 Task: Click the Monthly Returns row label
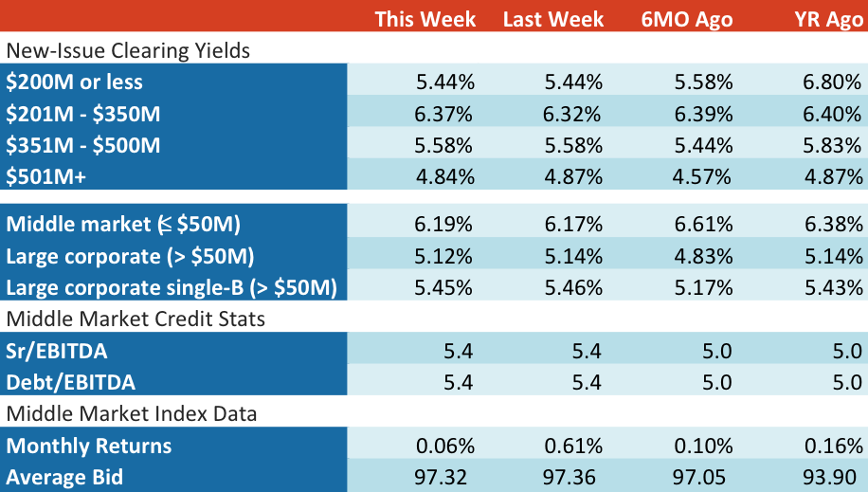coord(88,446)
